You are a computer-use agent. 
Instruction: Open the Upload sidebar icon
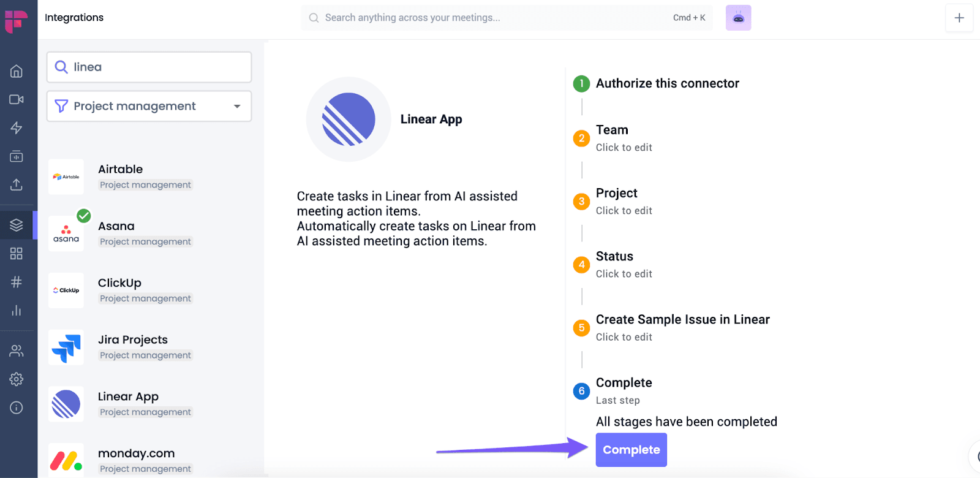tap(17, 184)
